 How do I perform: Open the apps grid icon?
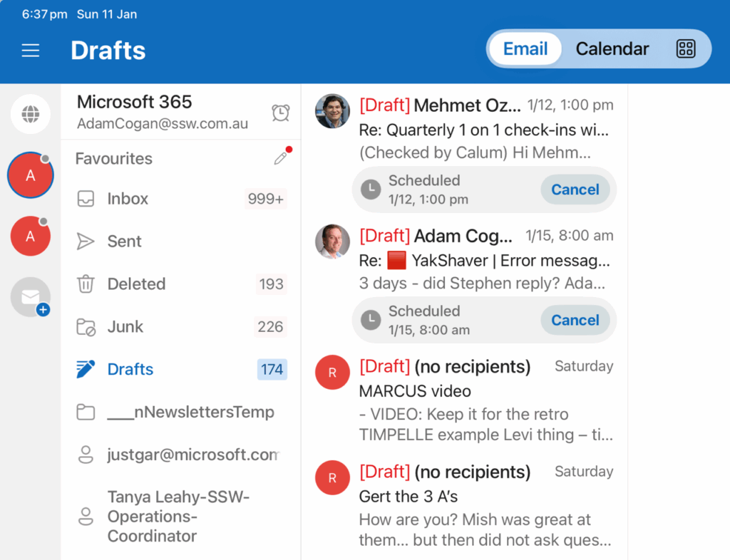click(x=685, y=48)
